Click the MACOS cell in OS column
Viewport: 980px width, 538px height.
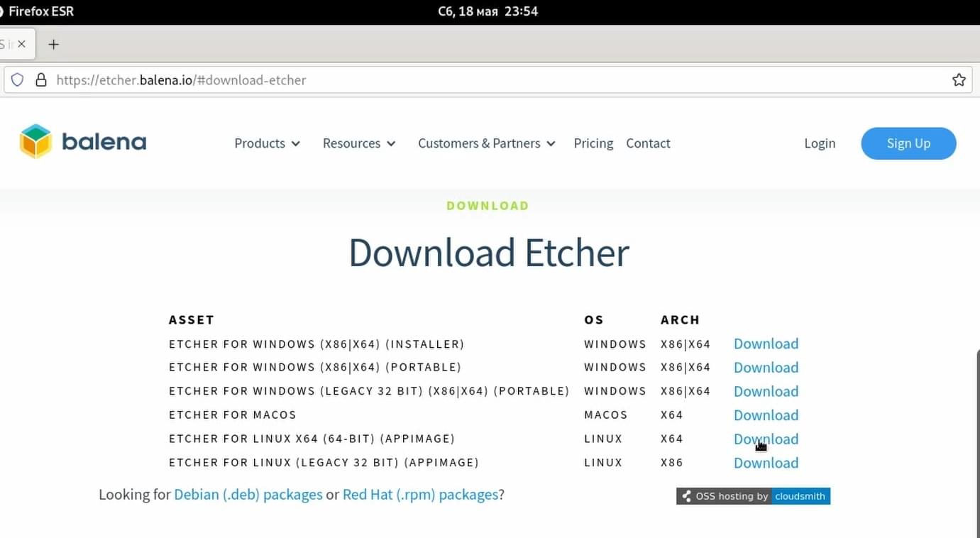(x=606, y=415)
